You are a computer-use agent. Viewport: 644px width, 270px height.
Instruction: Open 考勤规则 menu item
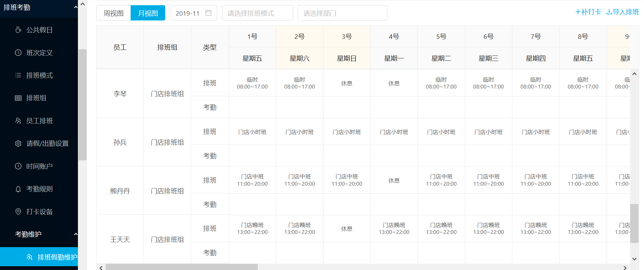pos(39,189)
